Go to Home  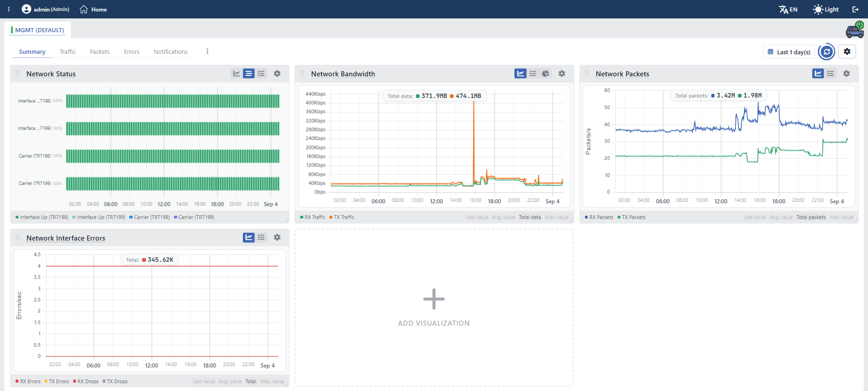93,9
